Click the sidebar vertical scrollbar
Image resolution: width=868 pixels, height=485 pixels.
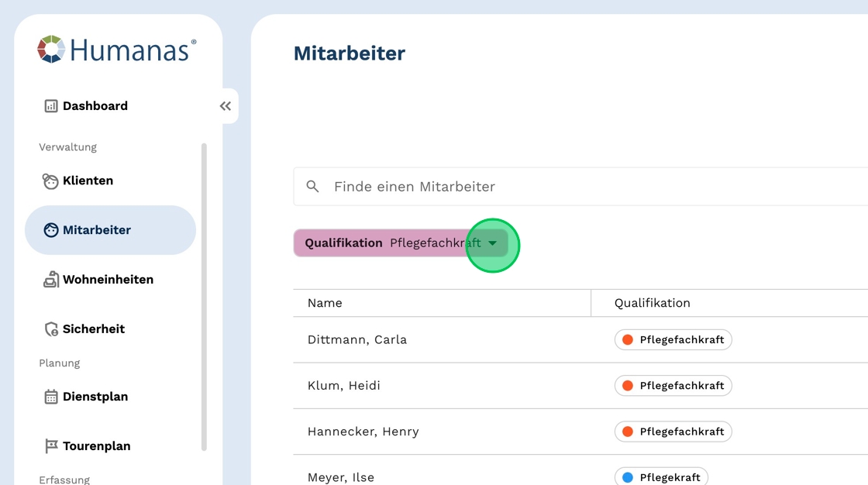(x=204, y=294)
